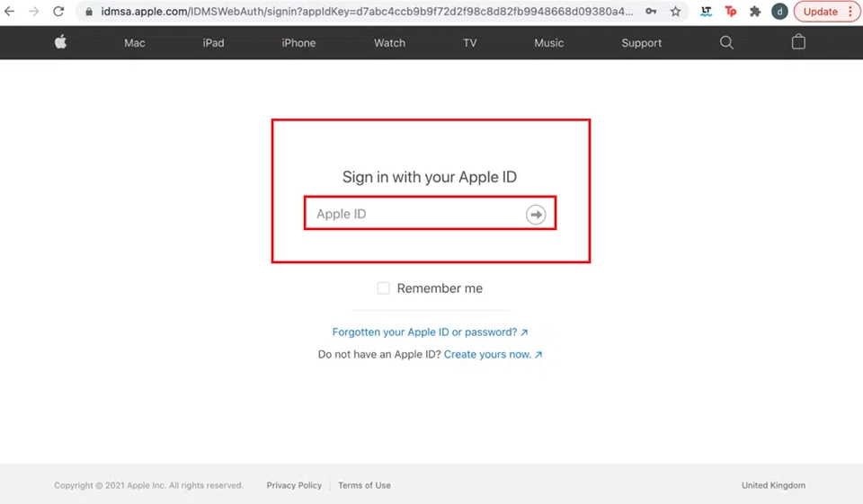This screenshot has height=504, width=863.
Task: Click the copyright 2021 Apple Inc. text
Action: click(148, 485)
